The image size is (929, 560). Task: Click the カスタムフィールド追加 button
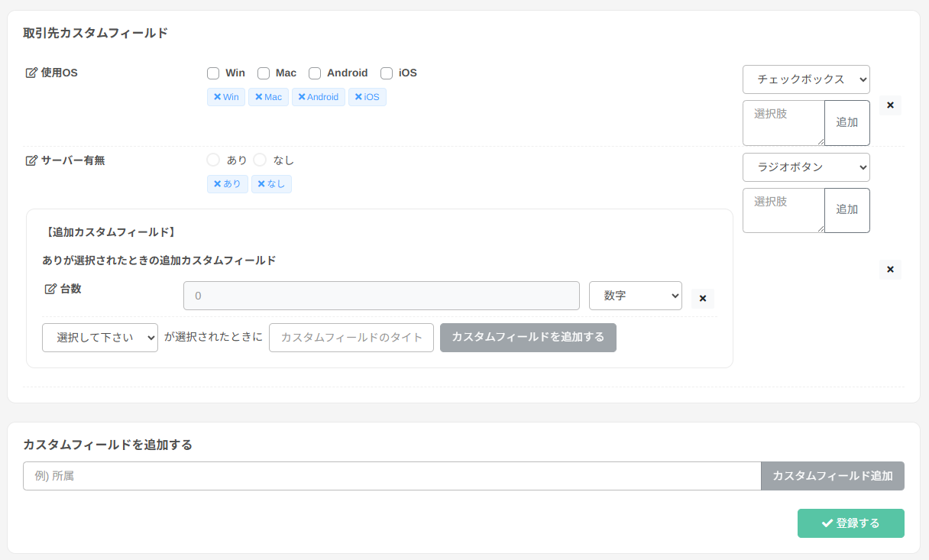[x=833, y=476]
